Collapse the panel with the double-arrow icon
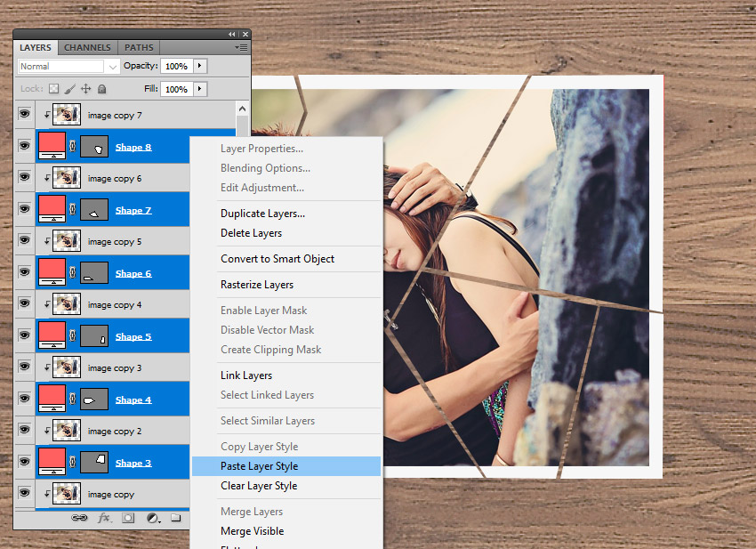 232,34
